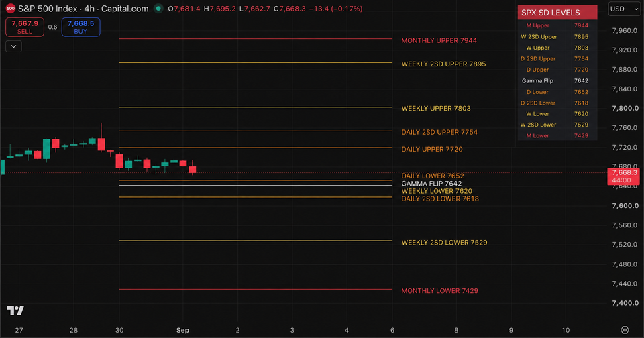Click the latest red candle

click(x=193, y=168)
